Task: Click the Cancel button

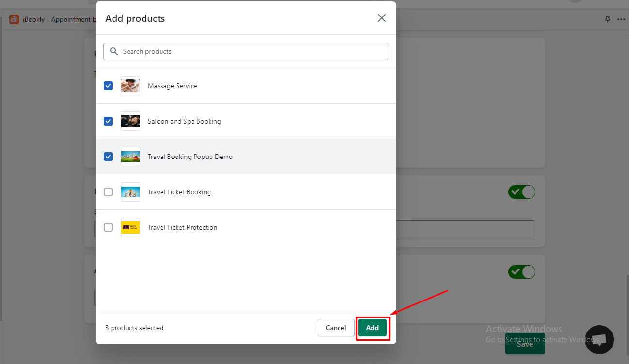Action: click(336, 328)
